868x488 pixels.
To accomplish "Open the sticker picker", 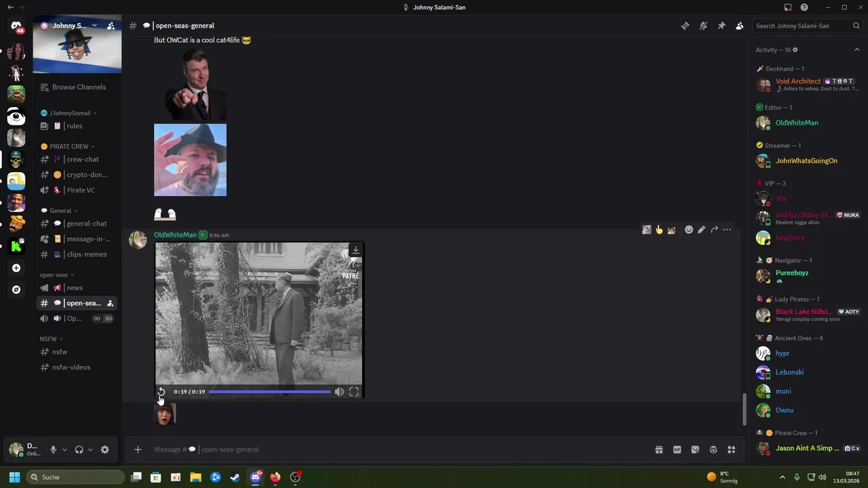I will tap(695, 449).
